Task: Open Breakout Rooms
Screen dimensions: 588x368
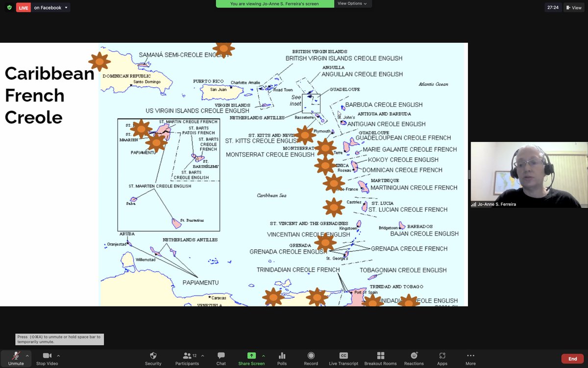Action: pyautogui.click(x=381, y=358)
